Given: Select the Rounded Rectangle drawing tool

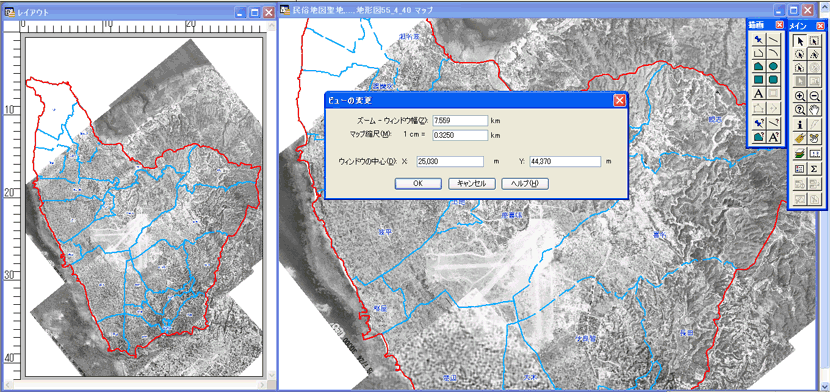Looking at the screenshot, I should click(773, 80).
